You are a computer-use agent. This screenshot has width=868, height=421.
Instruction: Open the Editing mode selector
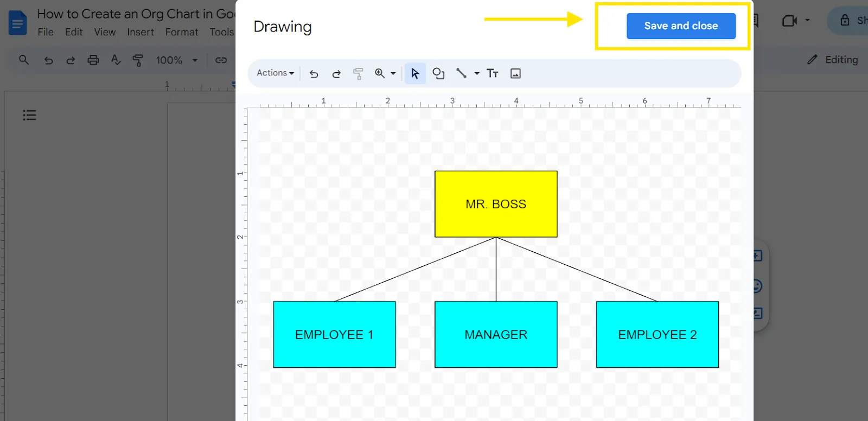coord(833,60)
